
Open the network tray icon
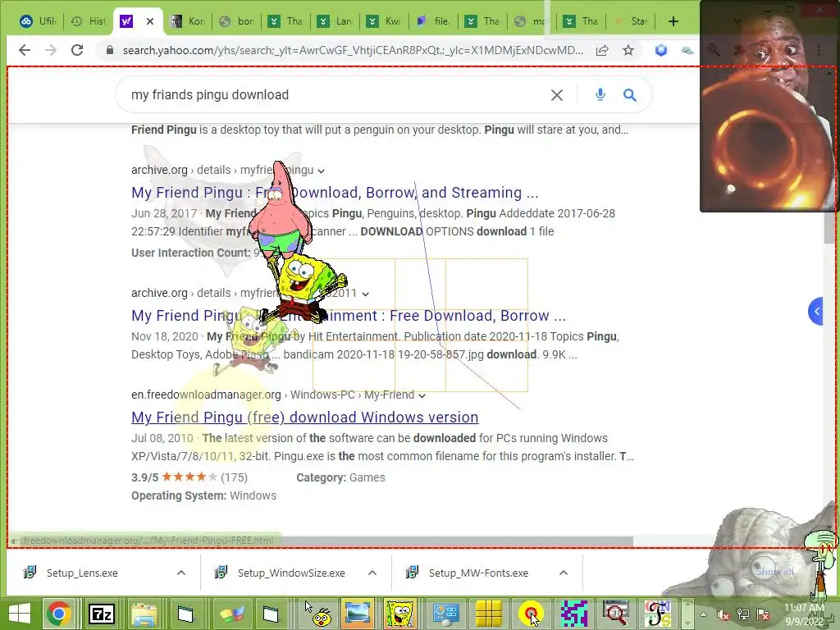[743, 615]
